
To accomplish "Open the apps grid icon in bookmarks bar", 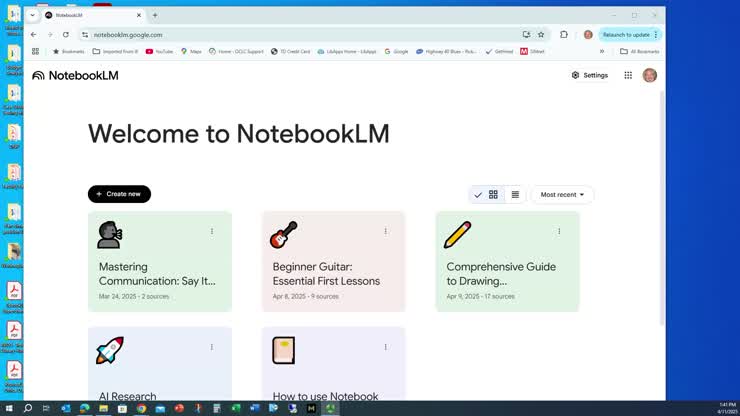I will click(35, 51).
